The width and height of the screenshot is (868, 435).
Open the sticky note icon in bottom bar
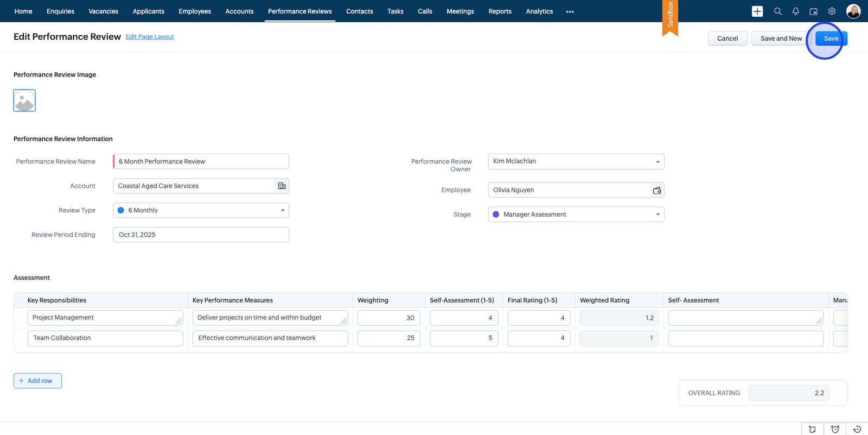pos(812,429)
